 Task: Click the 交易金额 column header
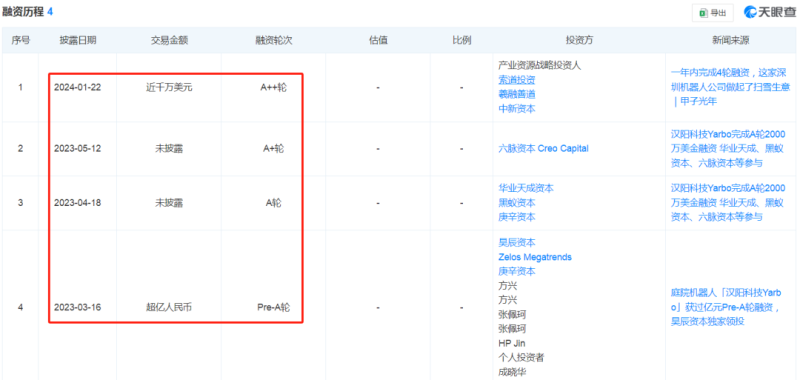pyautogui.click(x=169, y=40)
